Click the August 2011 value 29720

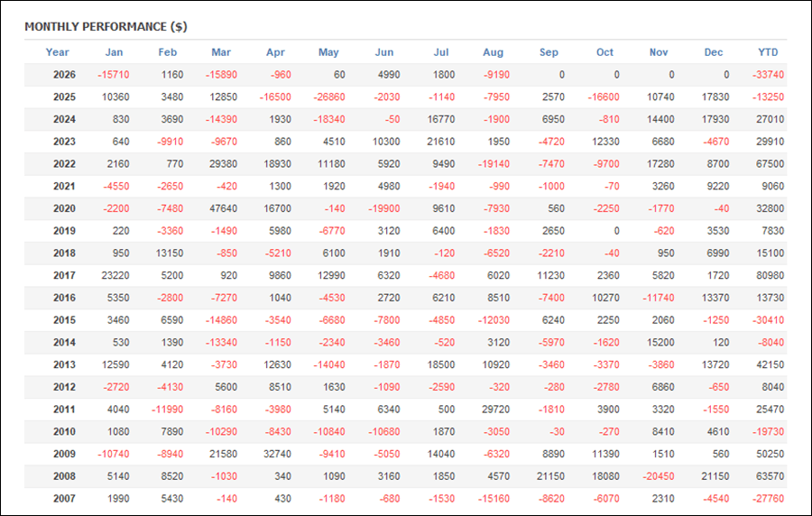pos(495,410)
